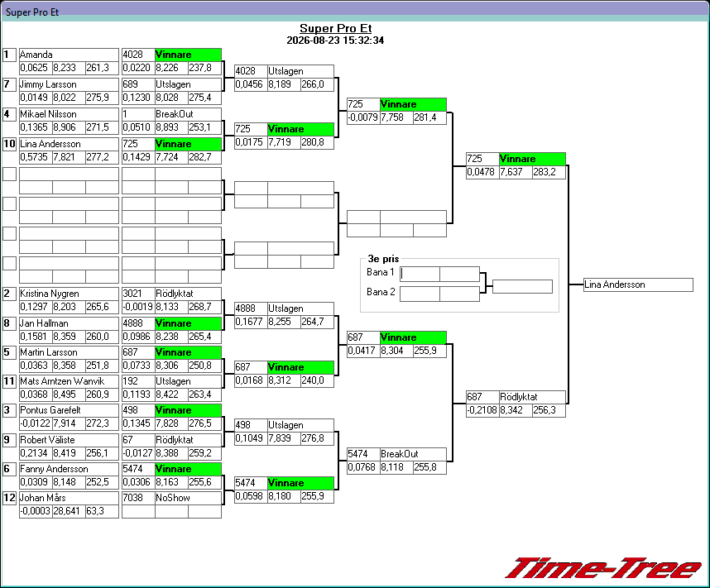Click Rödlyktat status in the final for 687
The width and height of the screenshot is (710, 588).
point(532,397)
